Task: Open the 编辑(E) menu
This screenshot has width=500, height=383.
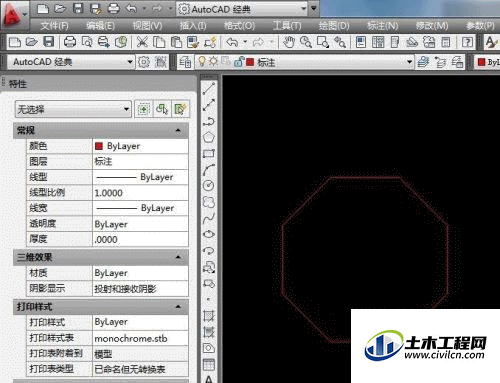Action: pos(100,26)
